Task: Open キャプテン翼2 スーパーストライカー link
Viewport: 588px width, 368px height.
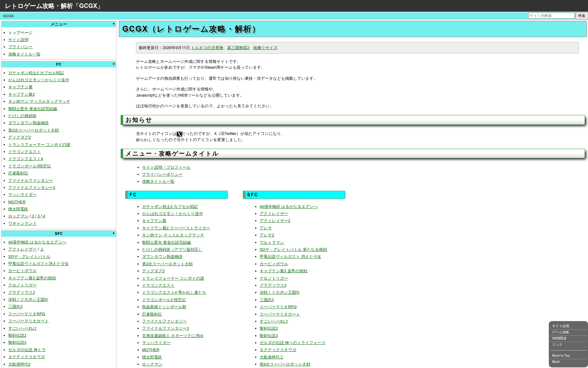Action: tap(176, 228)
